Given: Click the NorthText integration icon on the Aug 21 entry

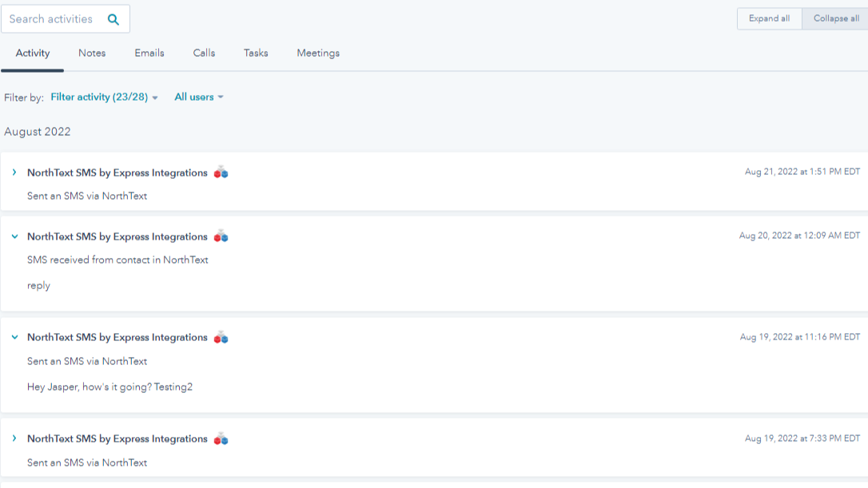Looking at the screenshot, I should pos(221,172).
